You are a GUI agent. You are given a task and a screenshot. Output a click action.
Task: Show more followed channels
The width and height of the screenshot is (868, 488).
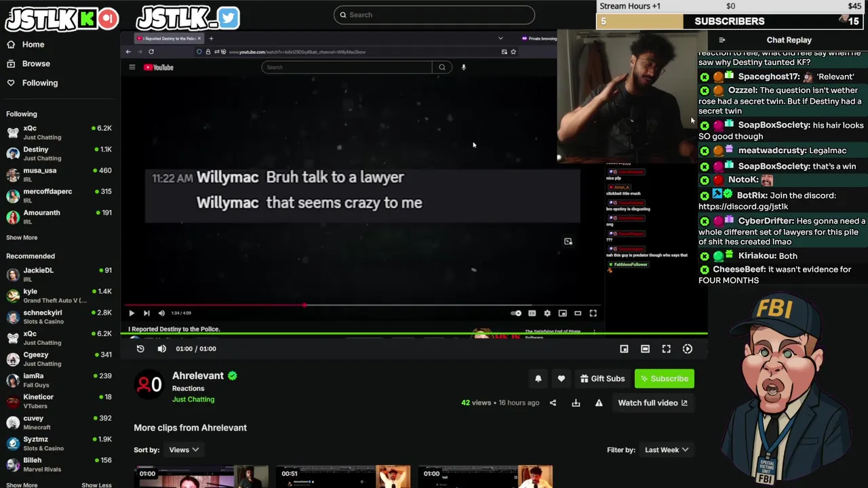pos(22,237)
